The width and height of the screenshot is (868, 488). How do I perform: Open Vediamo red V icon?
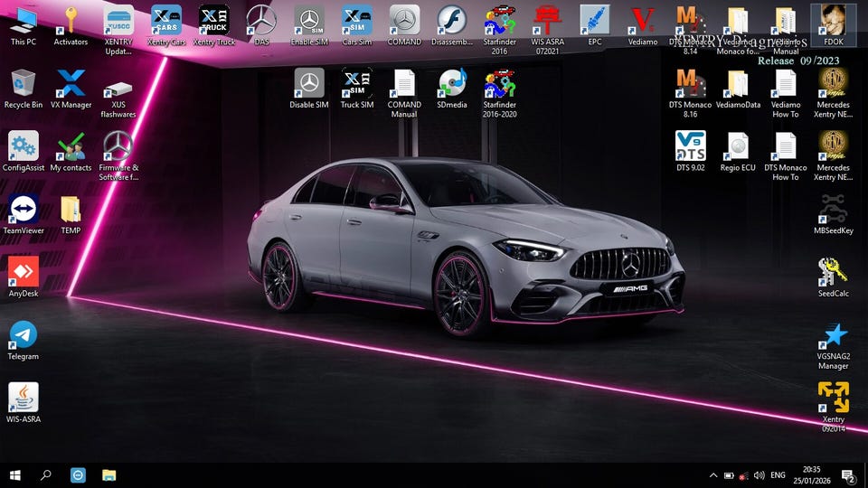tap(642, 25)
